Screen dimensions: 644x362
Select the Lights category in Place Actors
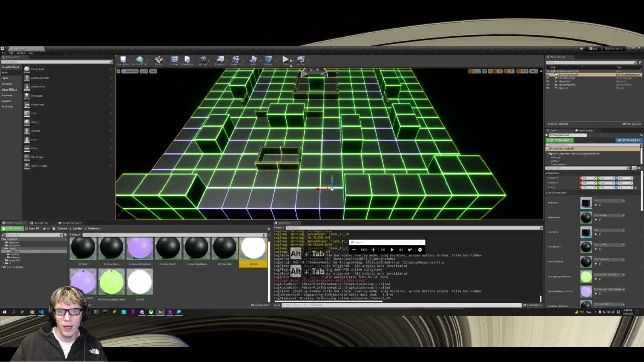tap(5, 78)
